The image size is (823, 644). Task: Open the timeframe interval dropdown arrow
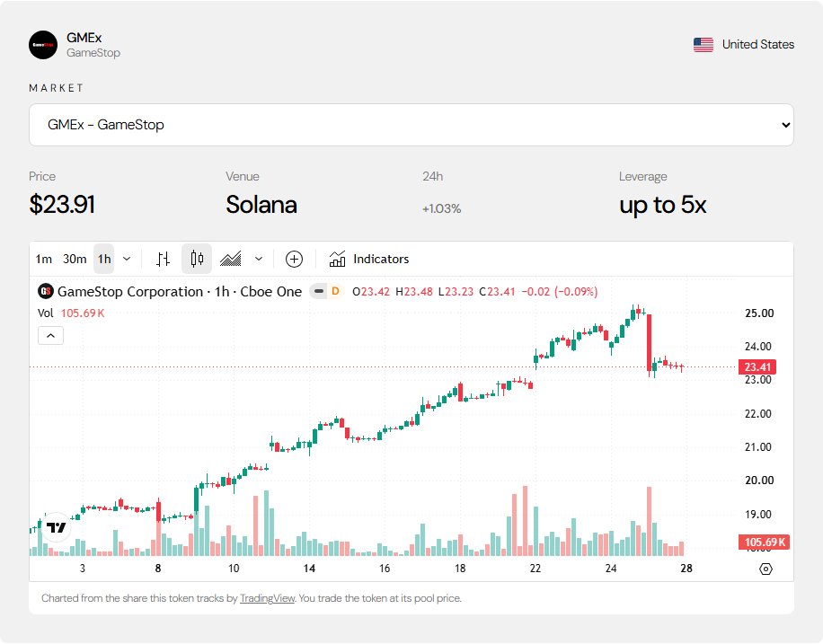point(127,259)
